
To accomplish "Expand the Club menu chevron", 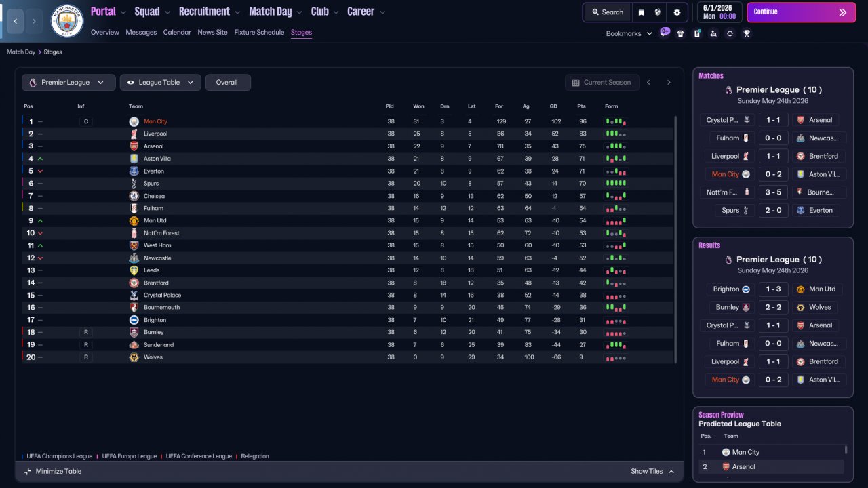I will (x=336, y=12).
